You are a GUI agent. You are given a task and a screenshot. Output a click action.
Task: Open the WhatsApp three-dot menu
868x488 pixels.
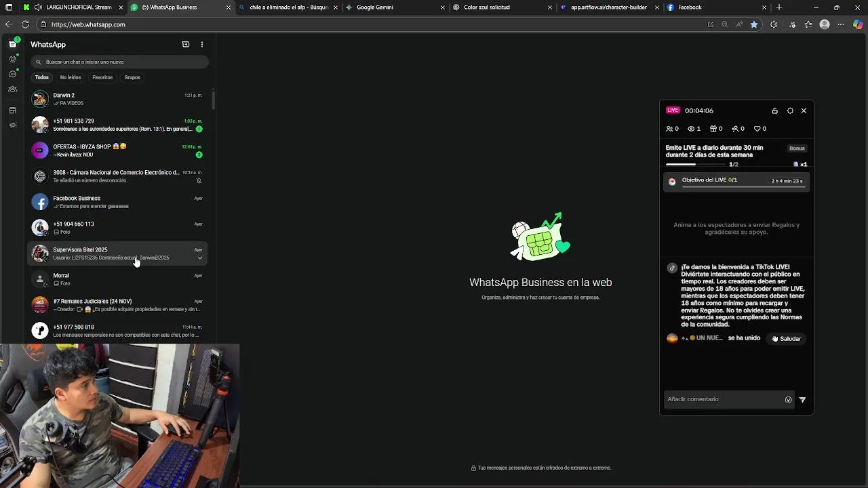pos(201,45)
